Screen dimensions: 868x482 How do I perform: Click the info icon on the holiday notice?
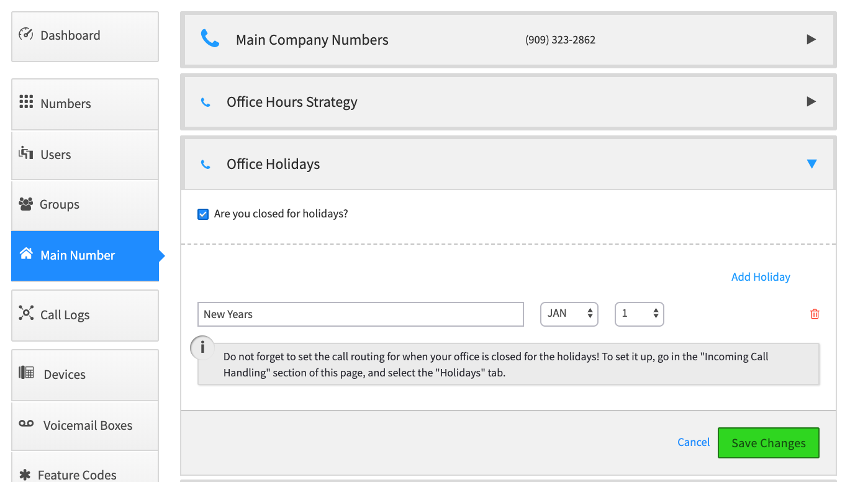(202, 348)
